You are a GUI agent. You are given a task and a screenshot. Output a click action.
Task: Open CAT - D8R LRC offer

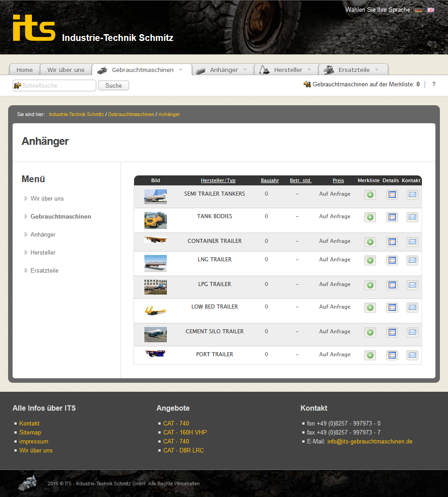[183, 450]
